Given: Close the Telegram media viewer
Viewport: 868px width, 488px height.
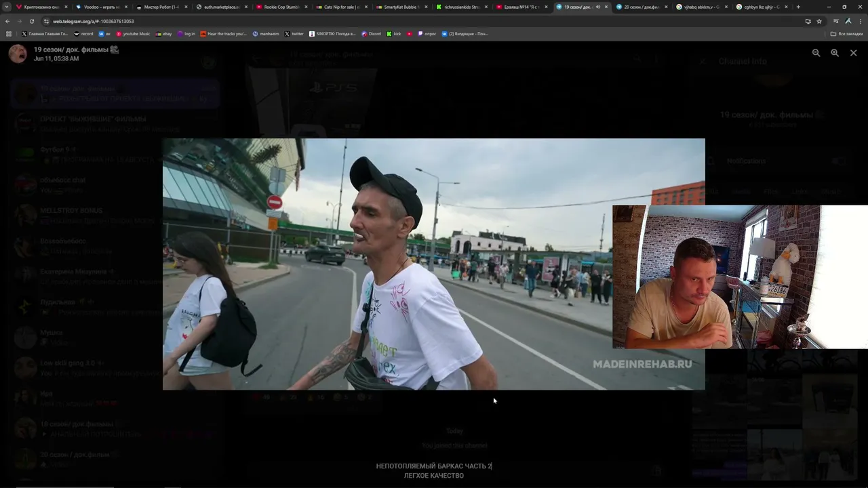Looking at the screenshot, I should pyautogui.click(x=853, y=53).
